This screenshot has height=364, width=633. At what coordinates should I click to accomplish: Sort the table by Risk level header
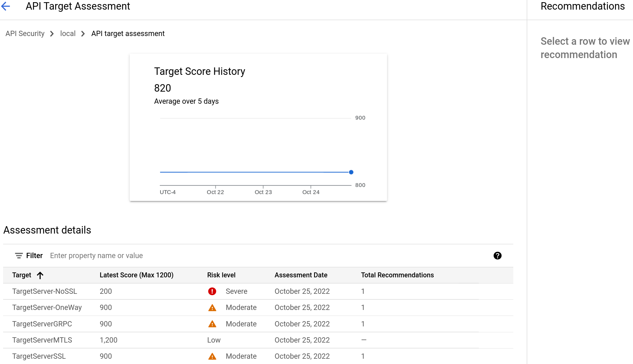click(x=221, y=275)
